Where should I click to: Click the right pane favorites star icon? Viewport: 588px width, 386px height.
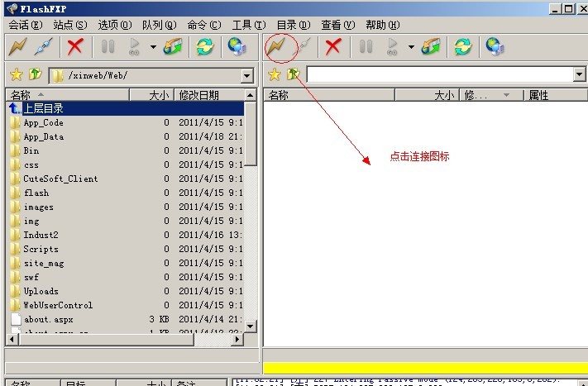[275, 74]
